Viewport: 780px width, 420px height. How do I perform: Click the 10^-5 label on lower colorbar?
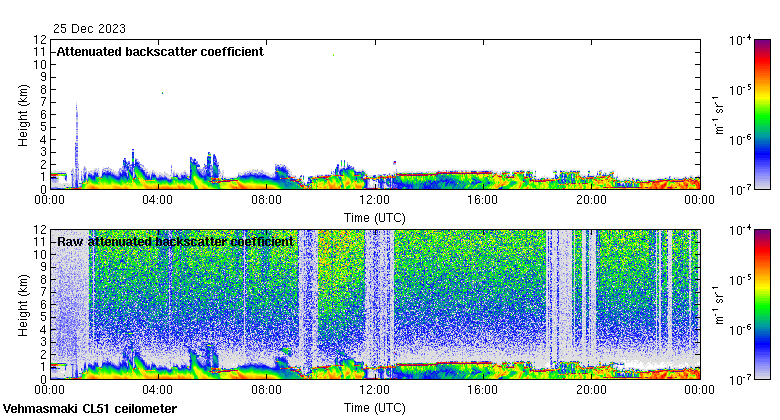coord(740,280)
